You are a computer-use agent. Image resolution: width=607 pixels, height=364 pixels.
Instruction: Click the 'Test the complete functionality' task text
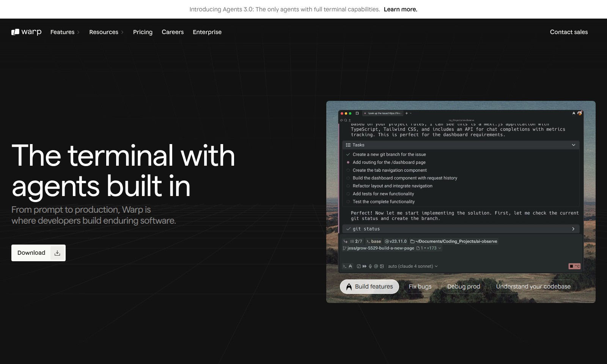(x=384, y=202)
